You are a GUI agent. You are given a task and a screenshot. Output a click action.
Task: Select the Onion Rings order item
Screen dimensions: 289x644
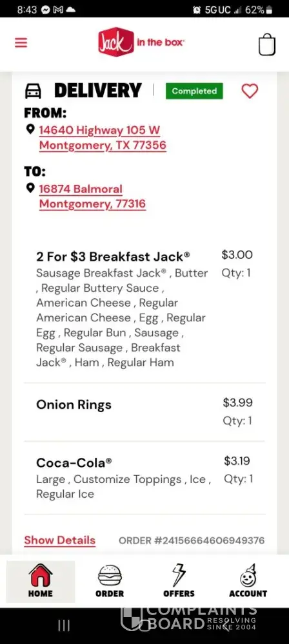(x=144, y=412)
